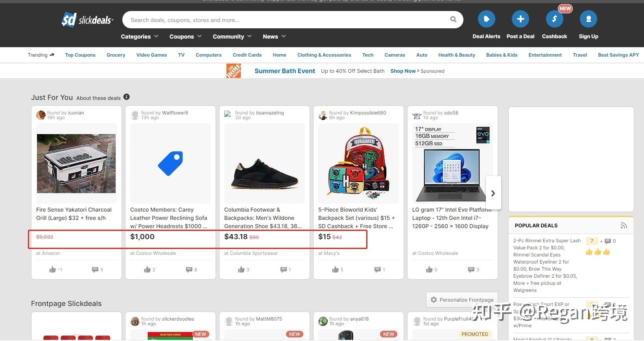Screen dimensions: 644x341
Task: Click About these deals link
Action: point(98,98)
